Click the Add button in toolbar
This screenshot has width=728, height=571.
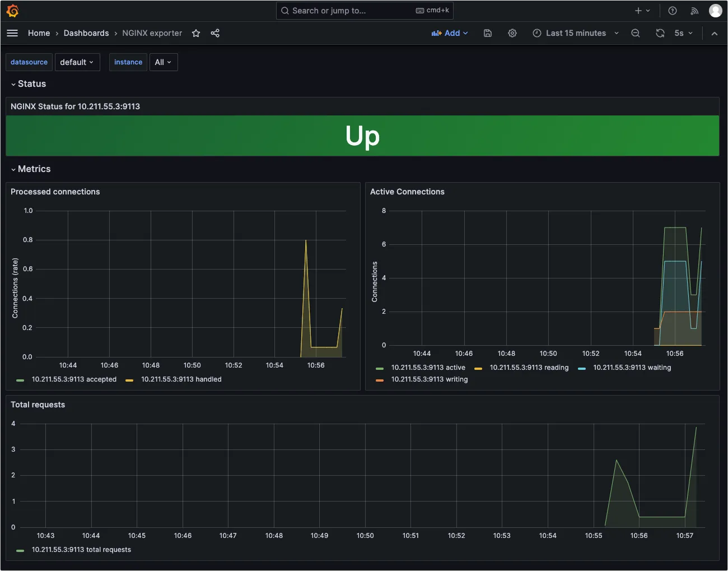point(449,33)
